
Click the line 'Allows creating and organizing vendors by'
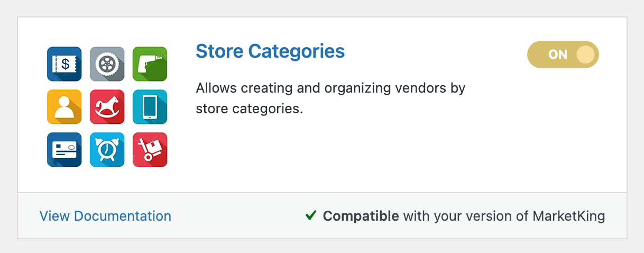[330, 88]
